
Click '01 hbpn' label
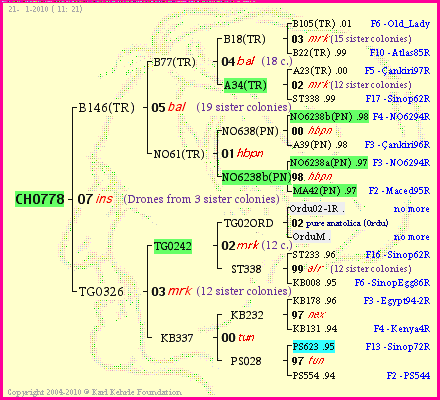[242, 154]
